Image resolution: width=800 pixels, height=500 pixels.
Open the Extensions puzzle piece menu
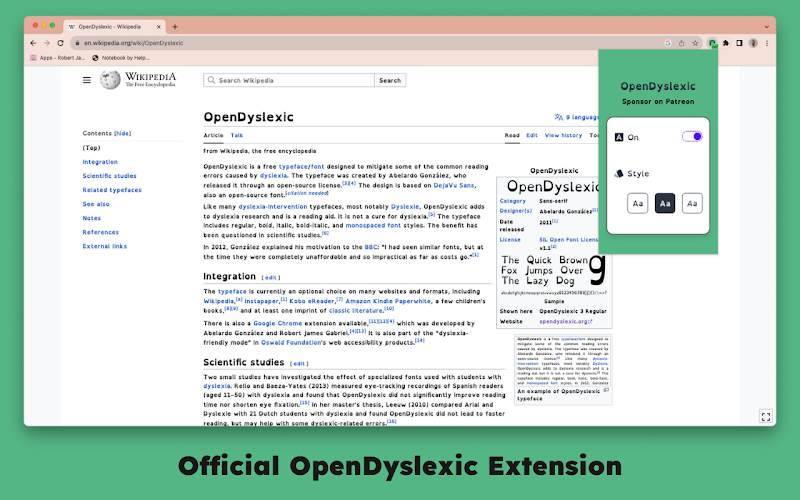point(726,43)
